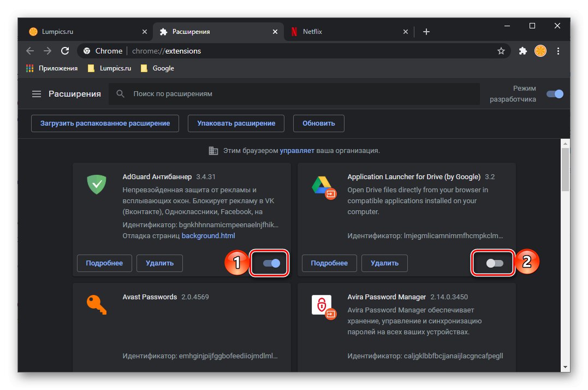The image size is (588, 390).
Task: Click the Avira Password Manager lock icon
Action: tap(324, 307)
